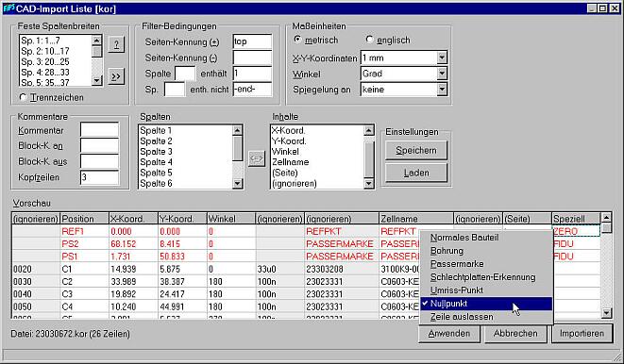Click the 'Block-K. an' input field
The width and height of the screenshot is (624, 364).
pyautogui.click(x=99, y=146)
